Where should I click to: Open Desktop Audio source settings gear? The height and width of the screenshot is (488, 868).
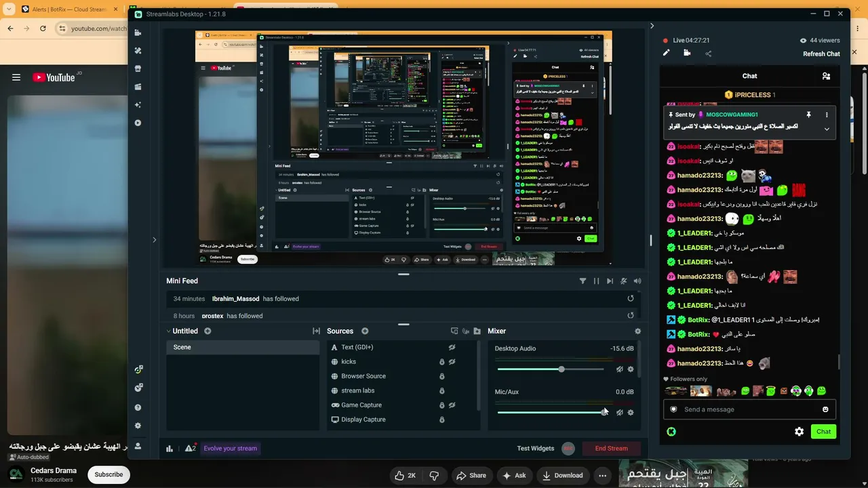pos(631,369)
